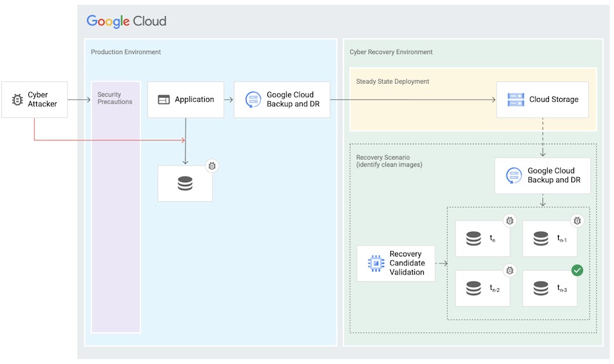Click the tn snapshot label

click(492, 238)
